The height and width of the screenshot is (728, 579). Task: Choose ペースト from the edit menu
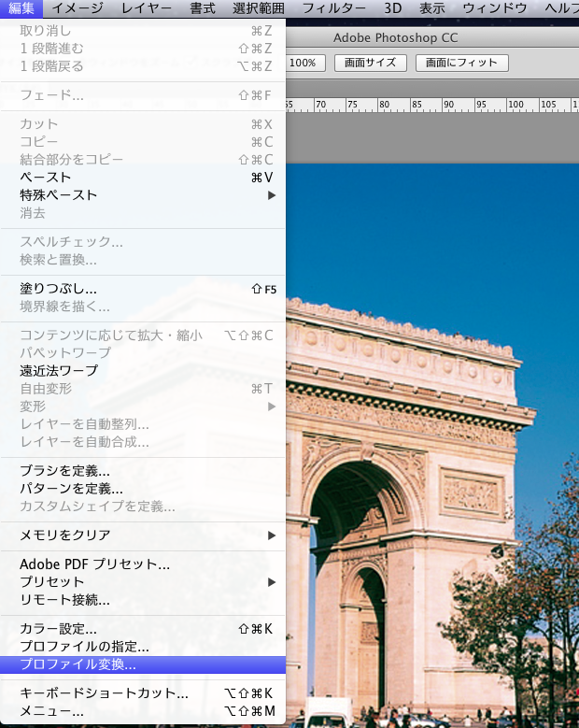(143, 178)
